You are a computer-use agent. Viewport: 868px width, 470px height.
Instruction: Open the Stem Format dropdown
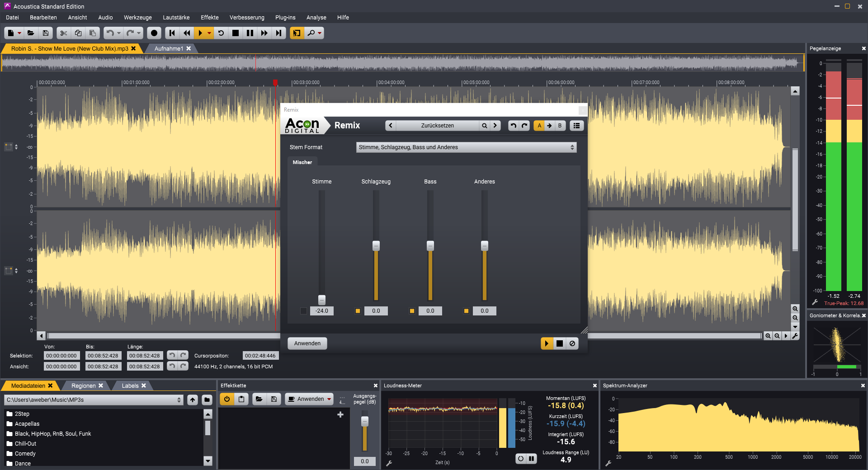point(466,147)
